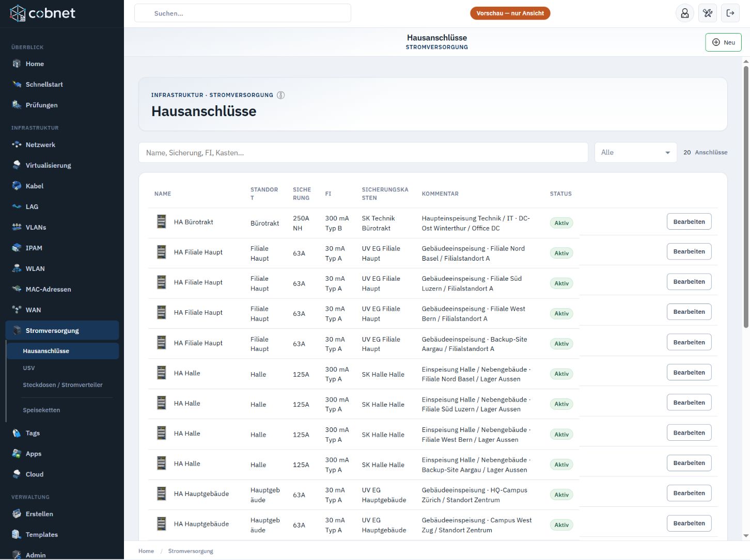
Task: Click the Home breadcrumb link
Action: (x=146, y=551)
